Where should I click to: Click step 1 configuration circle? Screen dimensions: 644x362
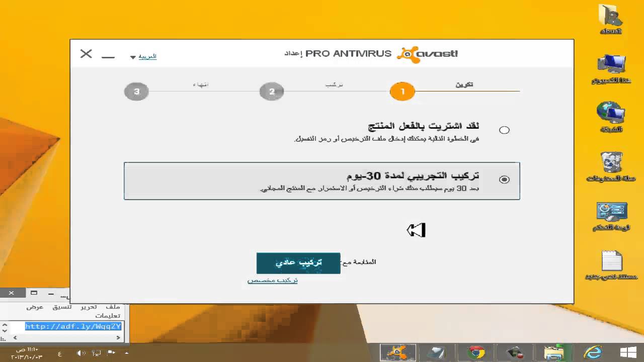tap(402, 92)
